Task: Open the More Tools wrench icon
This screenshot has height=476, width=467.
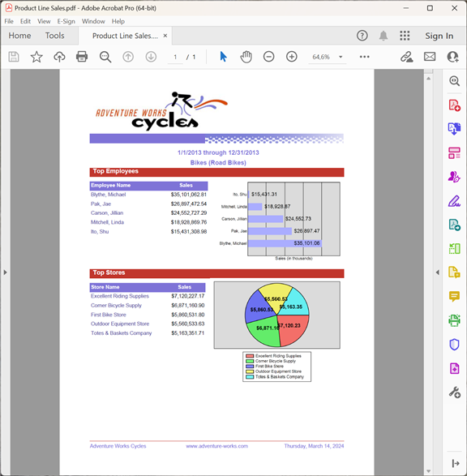Action: (454, 392)
